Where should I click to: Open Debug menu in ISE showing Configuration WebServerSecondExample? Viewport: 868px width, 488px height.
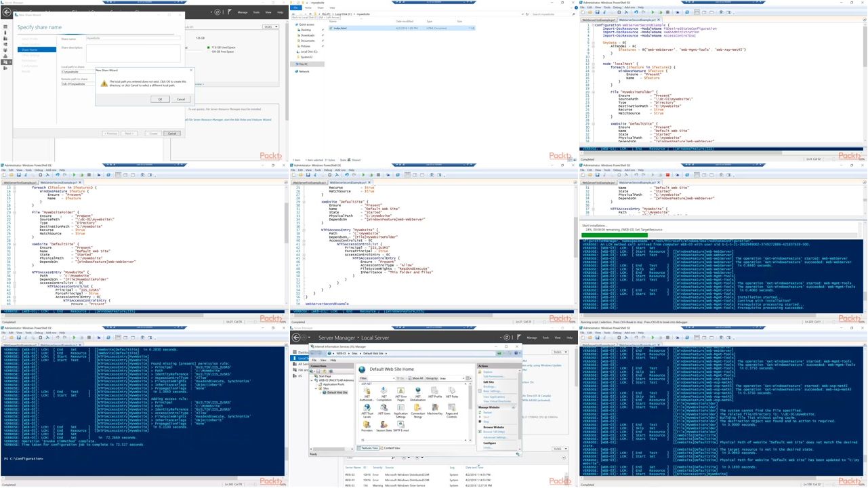pyautogui.click(x=617, y=7)
